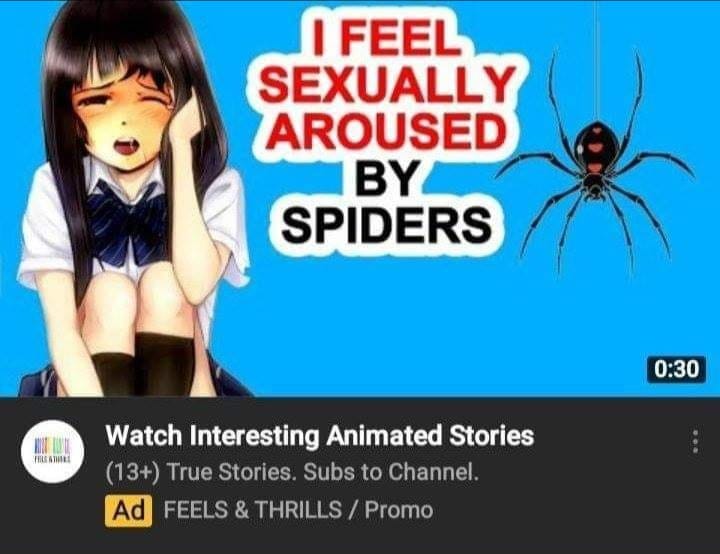Open the three-dot more options menu

tap(696, 441)
